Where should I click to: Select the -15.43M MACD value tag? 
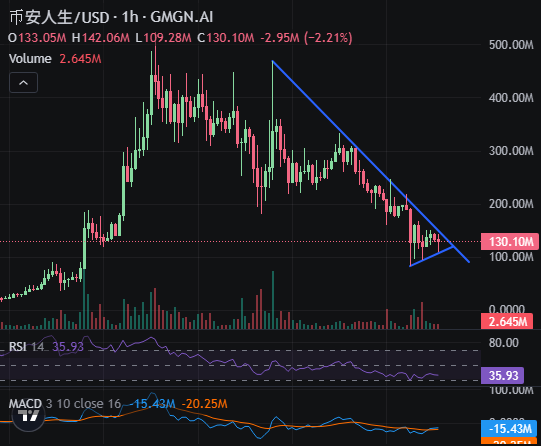[510, 429]
